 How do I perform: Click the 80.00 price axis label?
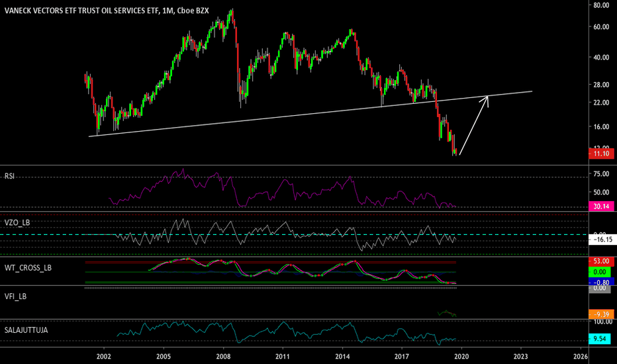pyautogui.click(x=601, y=5)
